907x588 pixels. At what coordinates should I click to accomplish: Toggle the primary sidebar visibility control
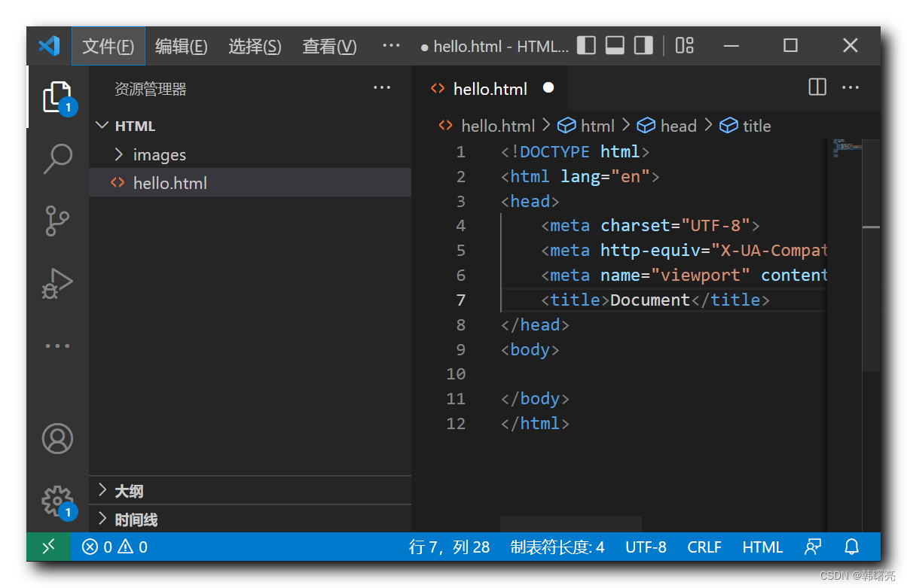tap(585, 45)
